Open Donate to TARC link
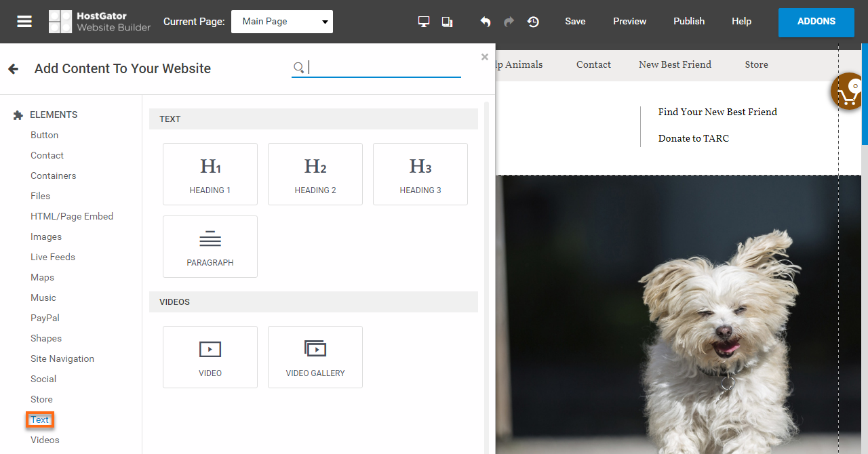Image resolution: width=868 pixels, height=454 pixels. 693,138
